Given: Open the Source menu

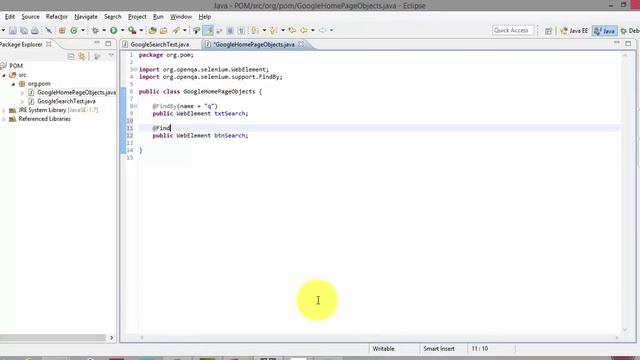Looking at the screenshot, I should 30,17.
